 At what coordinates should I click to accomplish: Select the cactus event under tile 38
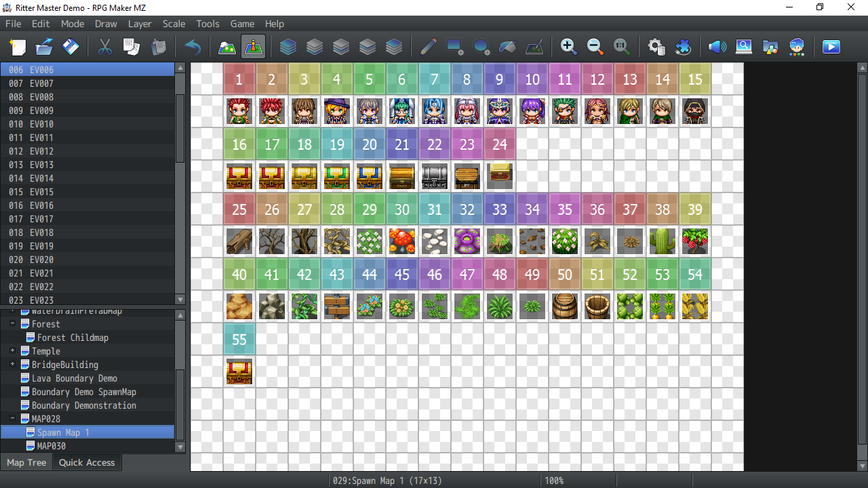663,241
